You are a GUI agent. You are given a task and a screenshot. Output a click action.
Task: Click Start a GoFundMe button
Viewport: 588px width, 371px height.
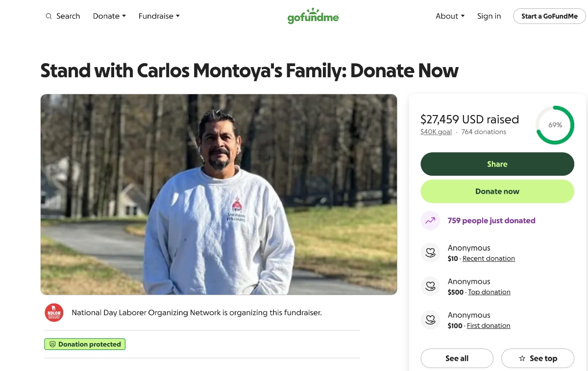[x=549, y=16]
